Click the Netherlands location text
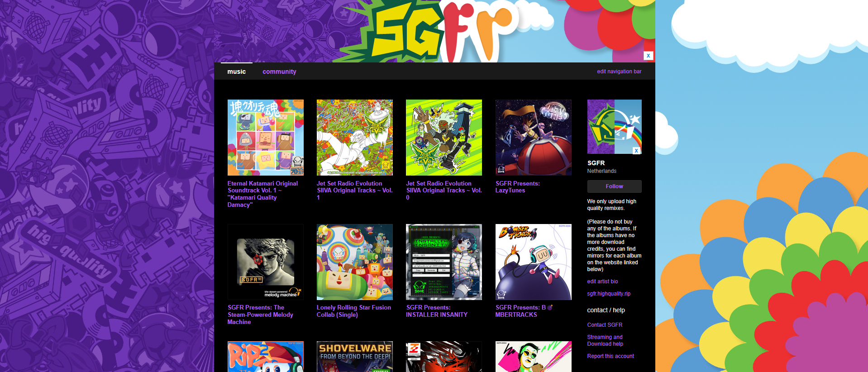The width and height of the screenshot is (868, 372). pos(601,171)
